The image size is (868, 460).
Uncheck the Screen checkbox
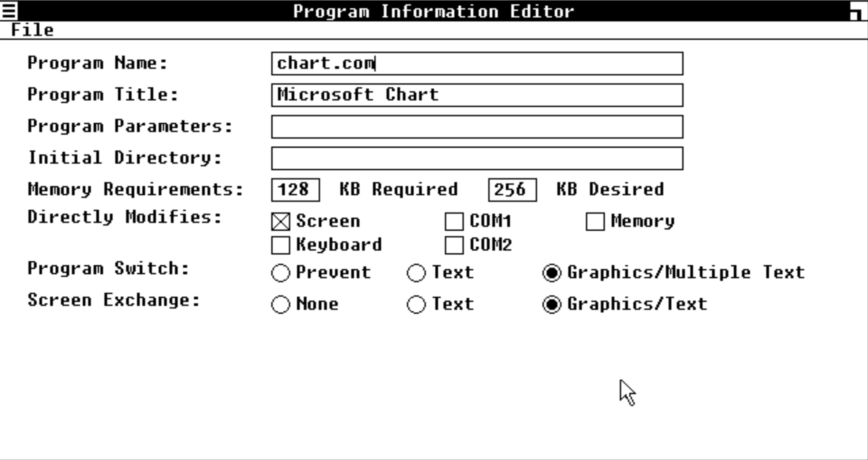(x=281, y=222)
